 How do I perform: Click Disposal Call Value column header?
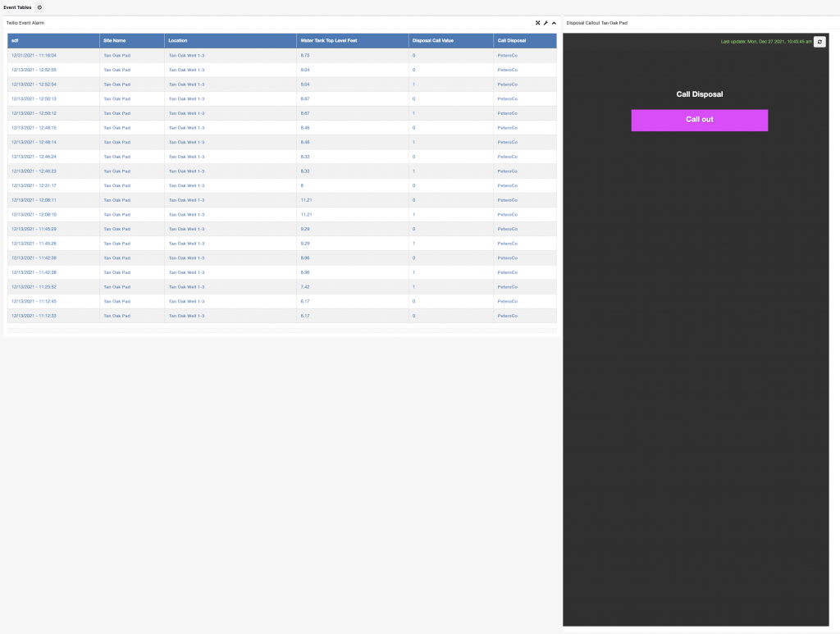(x=450, y=41)
